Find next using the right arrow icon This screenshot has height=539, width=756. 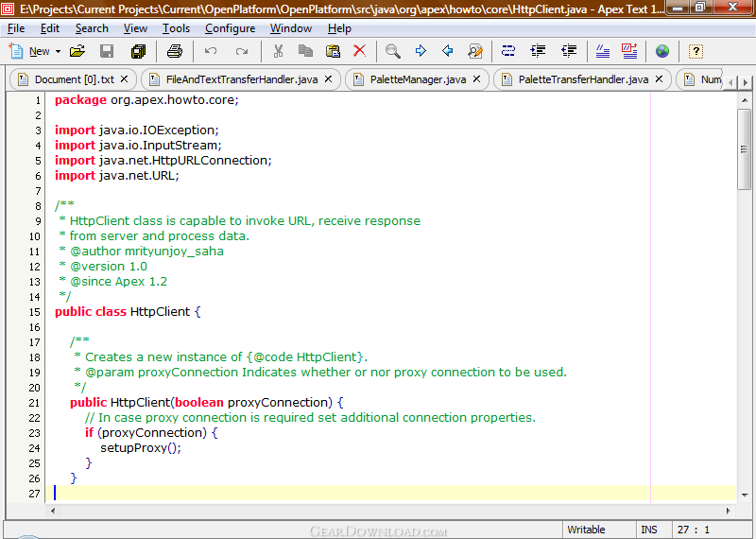click(x=421, y=51)
